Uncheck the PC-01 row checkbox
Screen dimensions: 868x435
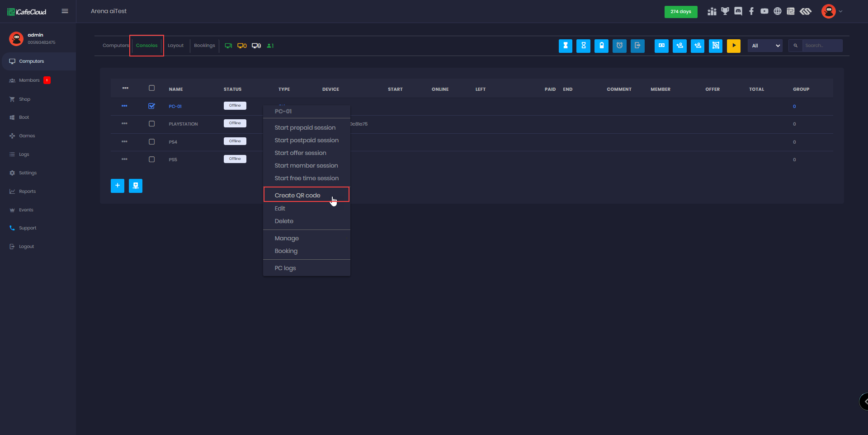click(151, 106)
